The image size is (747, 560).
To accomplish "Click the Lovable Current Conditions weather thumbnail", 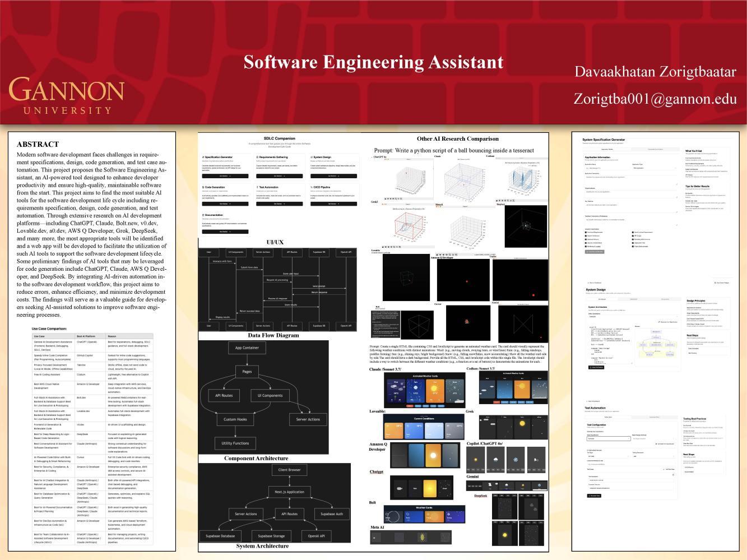I will tap(424, 427).
